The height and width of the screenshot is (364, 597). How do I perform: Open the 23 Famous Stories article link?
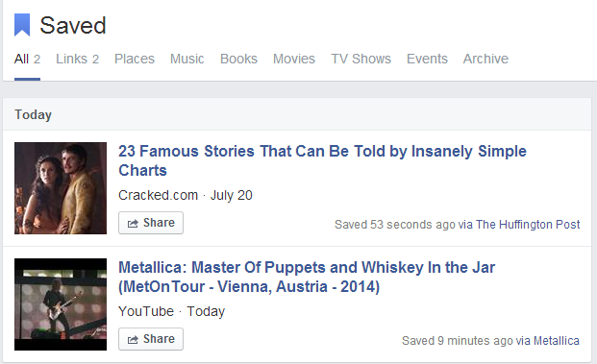322,160
